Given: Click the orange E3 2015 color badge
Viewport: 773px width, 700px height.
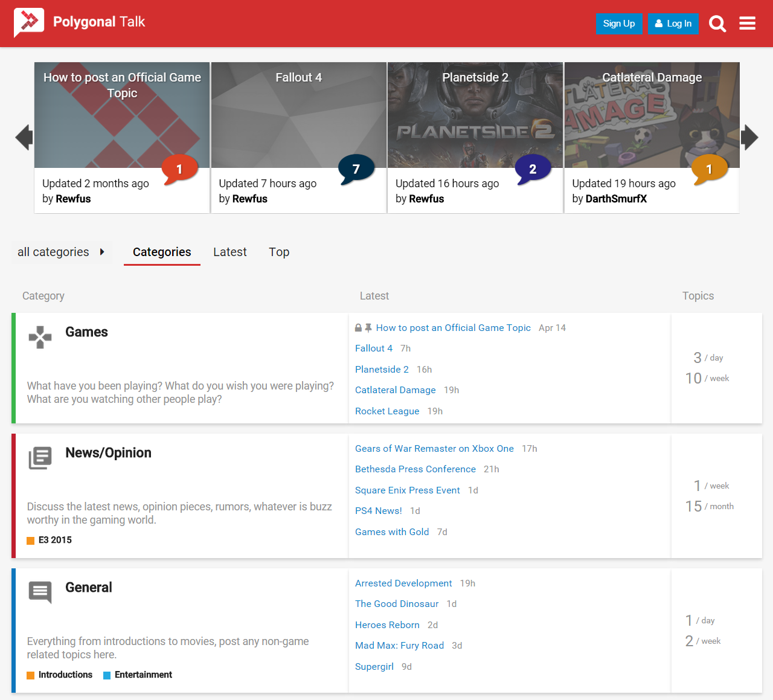Looking at the screenshot, I should (30, 541).
